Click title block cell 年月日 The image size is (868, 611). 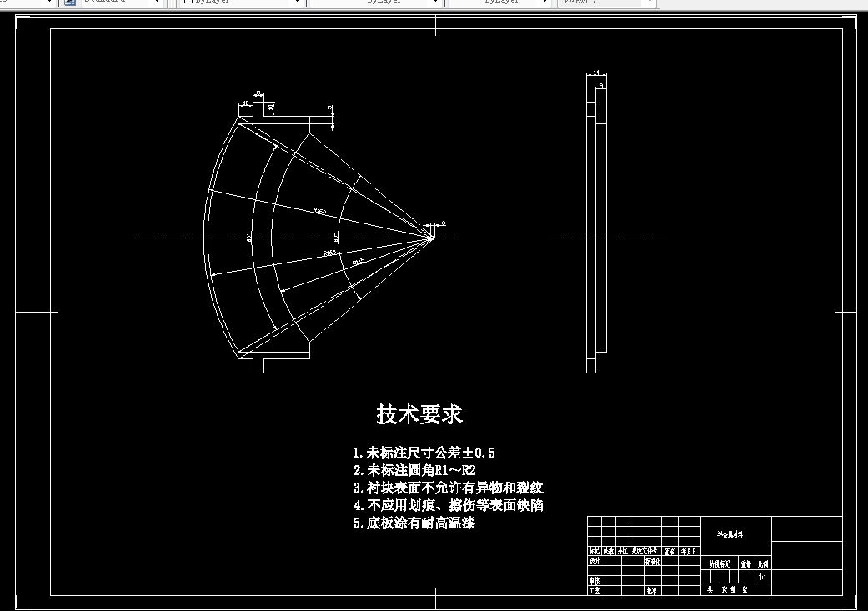pos(688,551)
